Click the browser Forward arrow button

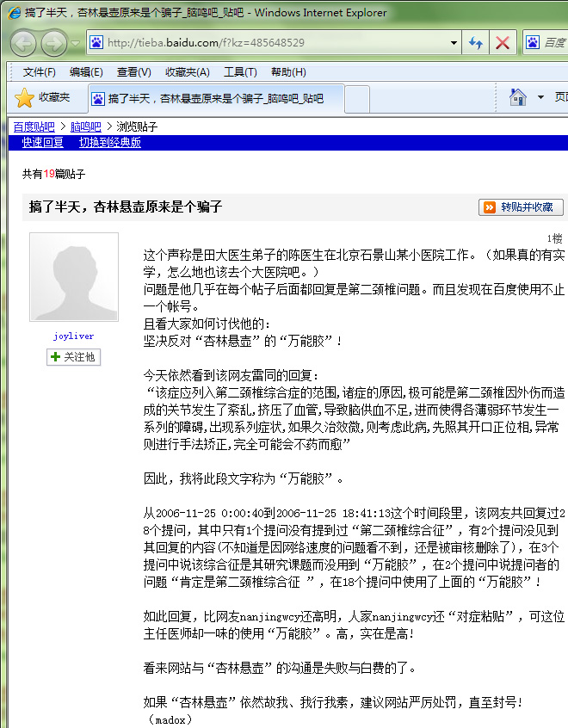coord(53,43)
